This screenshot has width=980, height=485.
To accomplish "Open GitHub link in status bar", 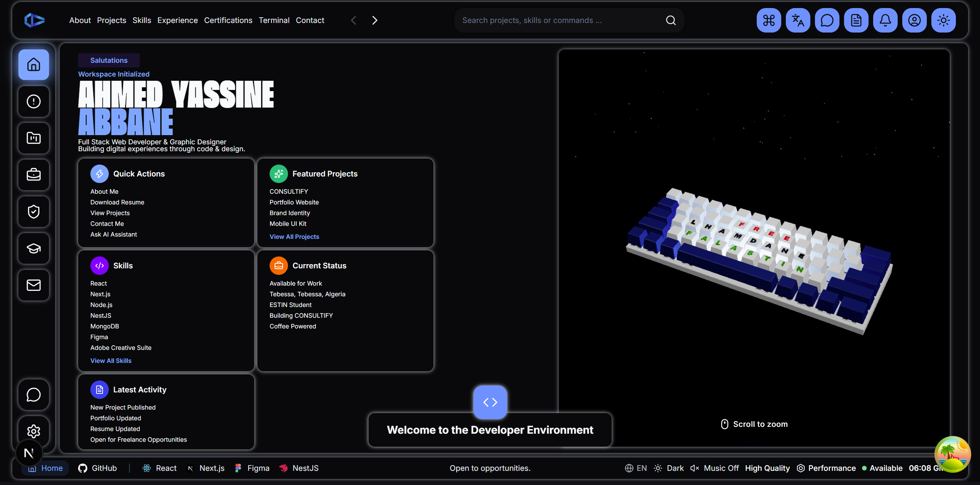I will click(x=97, y=468).
